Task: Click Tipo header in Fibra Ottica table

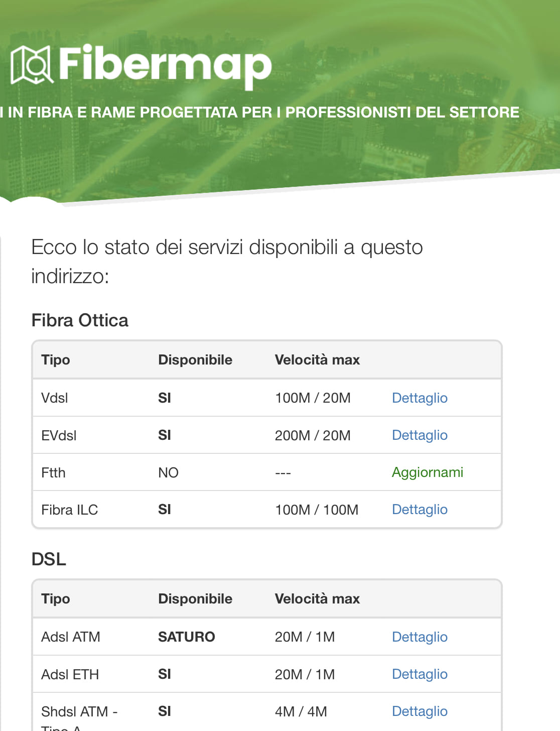Action: [x=56, y=360]
